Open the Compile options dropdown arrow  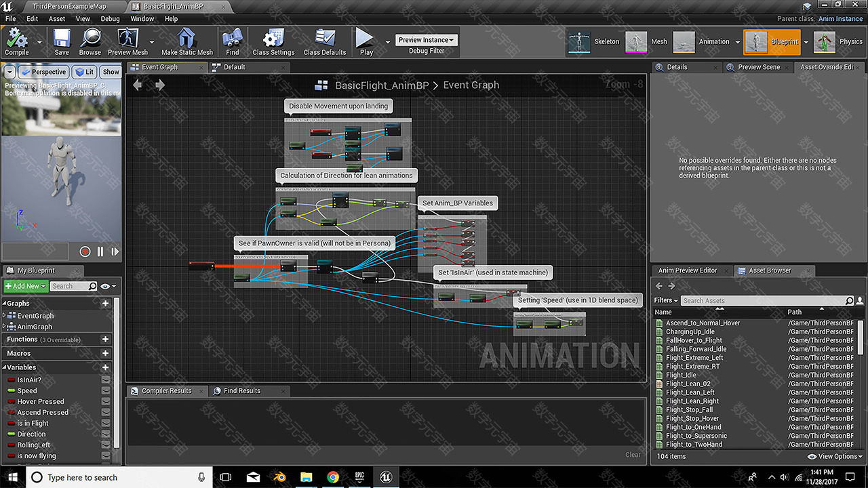point(39,41)
